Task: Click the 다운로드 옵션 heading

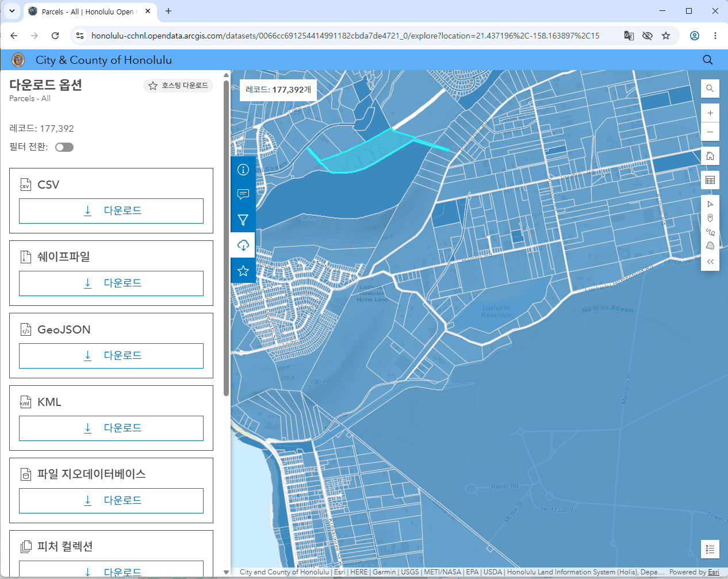Action: [x=46, y=85]
